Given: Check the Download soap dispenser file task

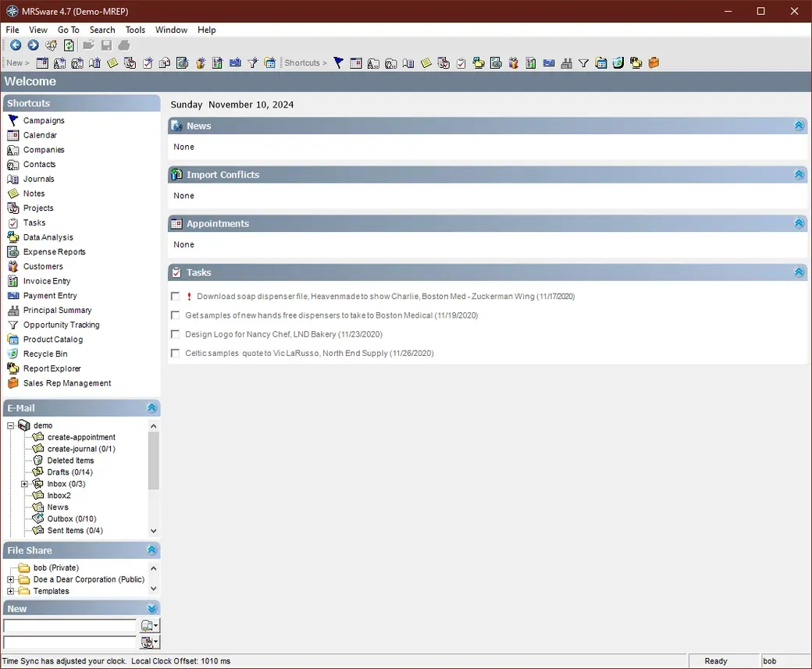Looking at the screenshot, I should coord(176,297).
